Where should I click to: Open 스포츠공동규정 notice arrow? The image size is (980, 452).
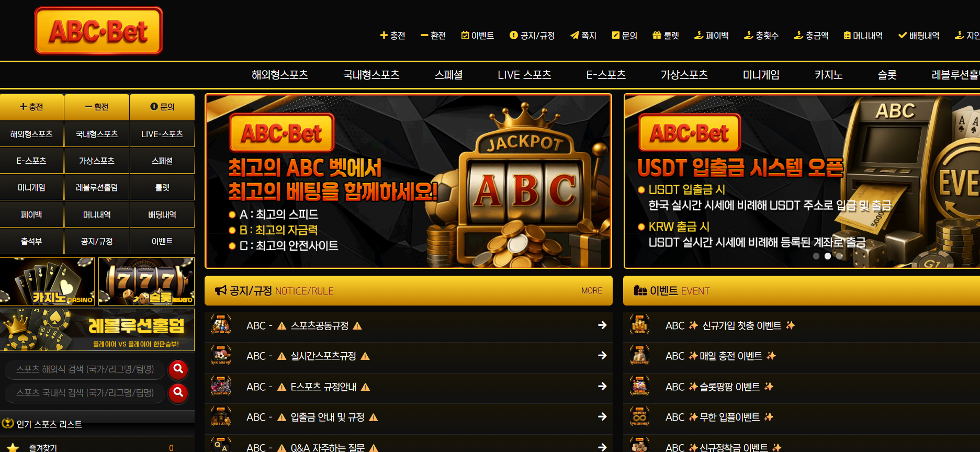coord(602,325)
